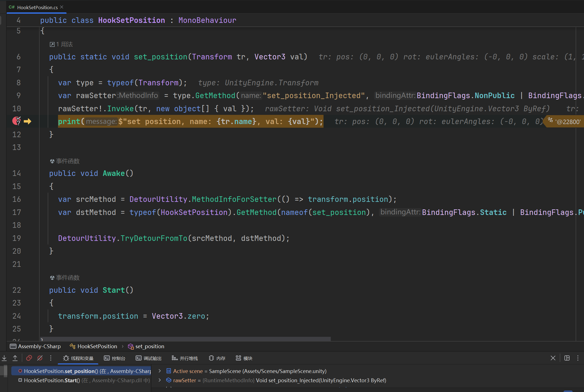Toggle mute breakpoints slashed-circle icon
The height and width of the screenshot is (392, 584).
40,358
